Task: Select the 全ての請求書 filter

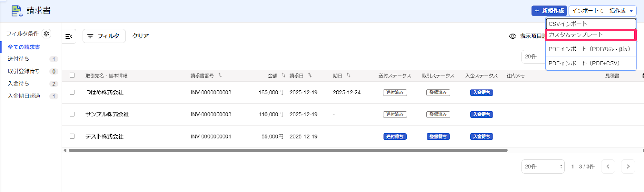Action: tap(24, 47)
